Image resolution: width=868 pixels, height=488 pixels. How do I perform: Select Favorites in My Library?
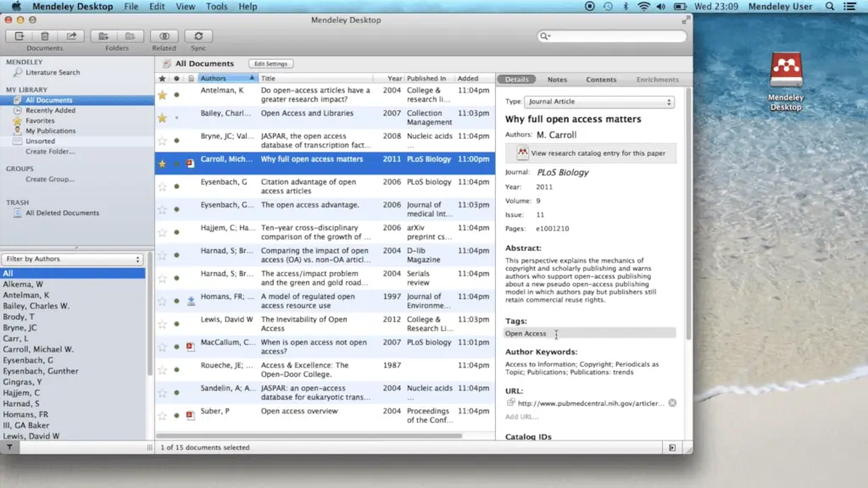(40, 120)
